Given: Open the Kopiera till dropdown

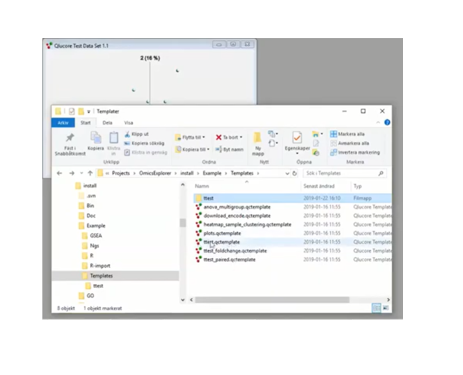Looking at the screenshot, I should [x=192, y=149].
